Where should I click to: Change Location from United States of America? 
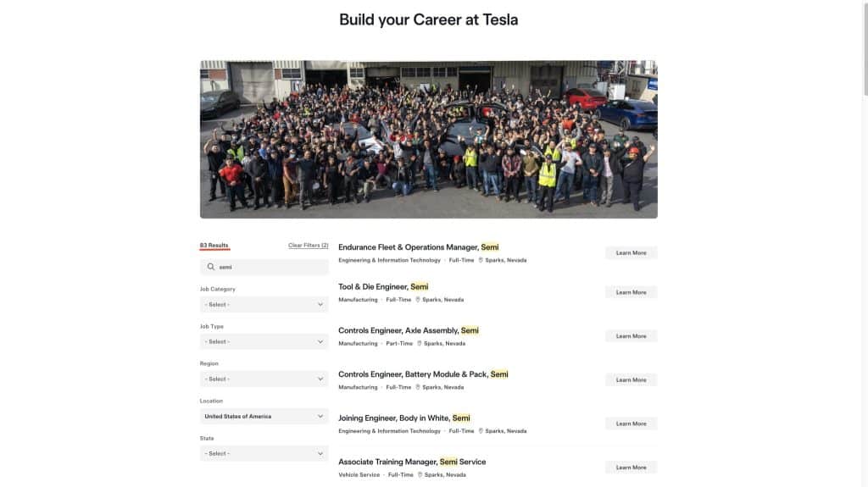(x=264, y=416)
